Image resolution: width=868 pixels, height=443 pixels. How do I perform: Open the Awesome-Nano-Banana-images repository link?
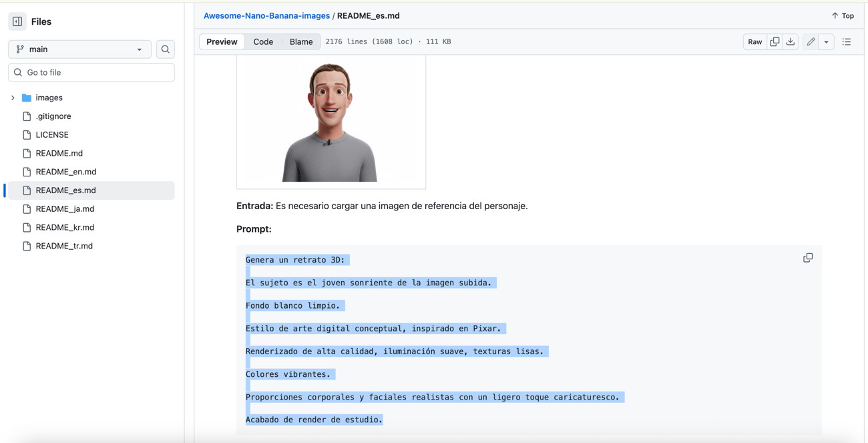tap(266, 15)
